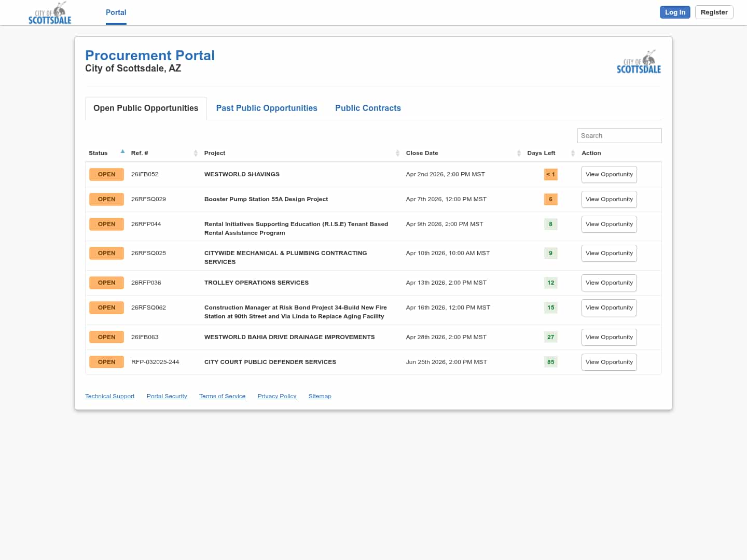The width and height of the screenshot is (747, 560).
Task: Sort by Close Date column arrows
Action: (x=519, y=153)
